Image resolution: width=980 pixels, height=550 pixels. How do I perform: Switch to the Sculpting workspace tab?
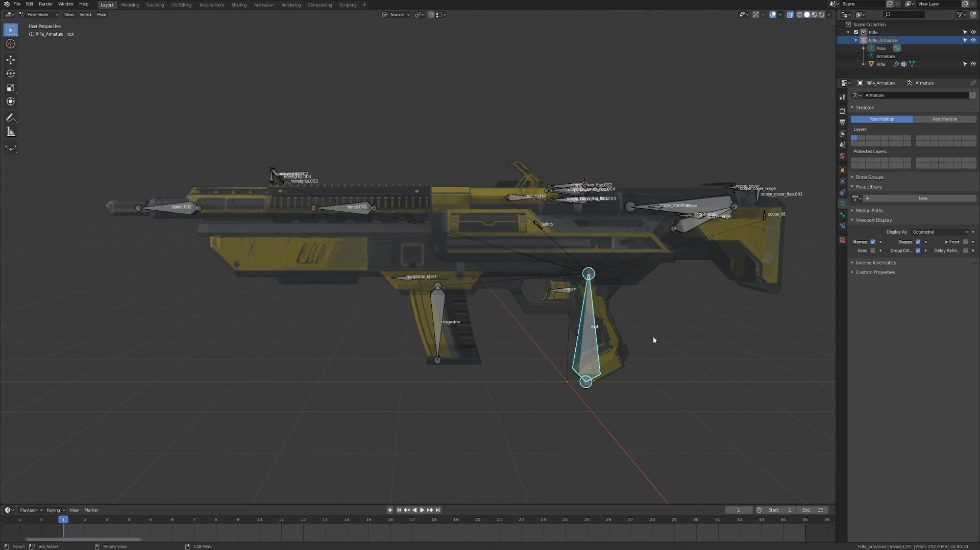pos(155,5)
